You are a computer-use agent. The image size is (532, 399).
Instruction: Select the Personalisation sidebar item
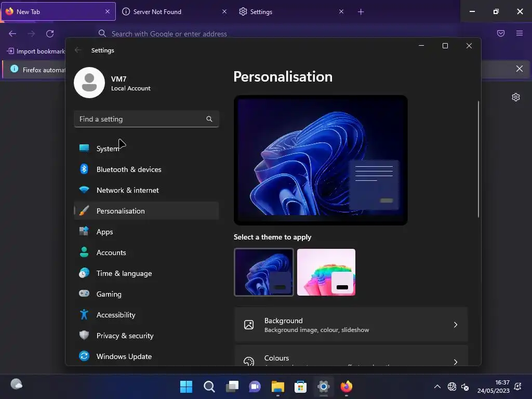(x=146, y=211)
